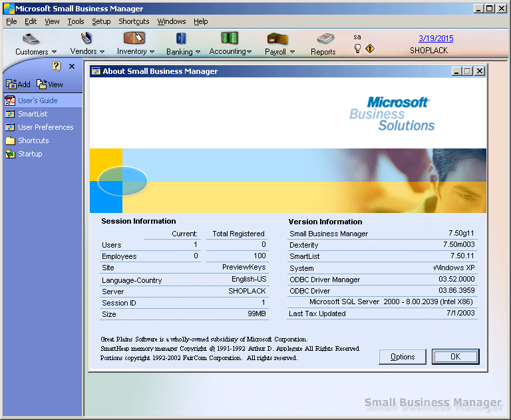511x420 pixels.
Task: Open the Inventory box icon
Action: pyautogui.click(x=134, y=38)
